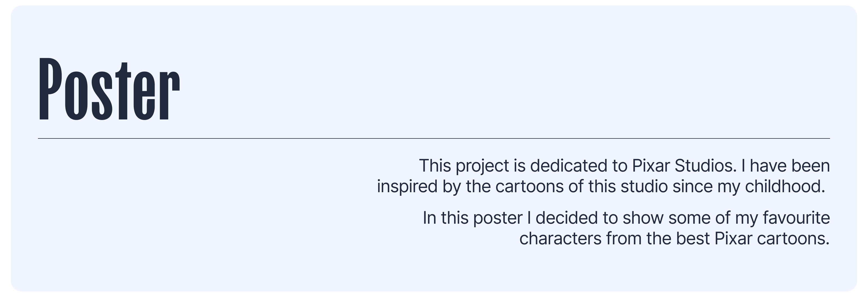Click the horizontal divider line under the heading
Screen dimensions: 868x297
tap(434, 138)
